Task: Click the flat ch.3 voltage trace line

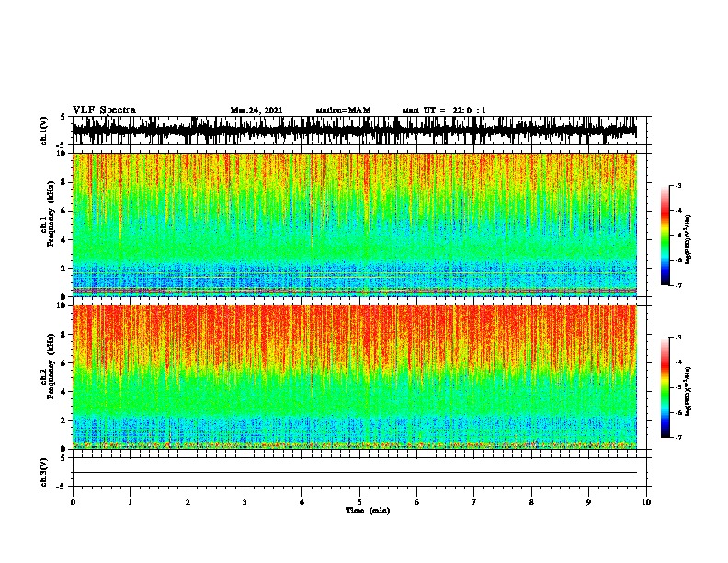Action: pyautogui.click(x=355, y=473)
